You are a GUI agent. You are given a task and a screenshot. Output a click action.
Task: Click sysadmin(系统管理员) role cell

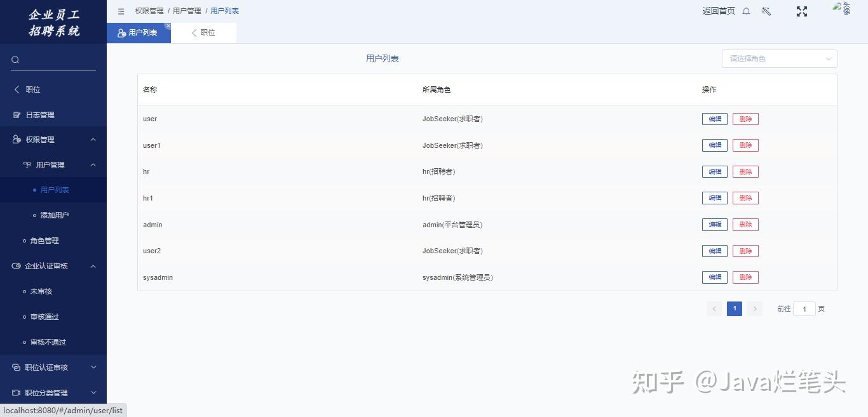tap(458, 277)
